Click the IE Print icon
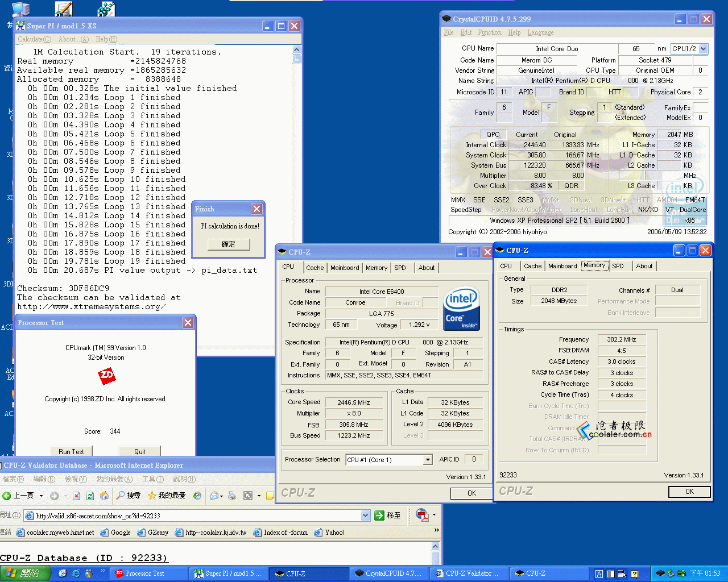Viewport: 728px width, 582px height. (231, 496)
